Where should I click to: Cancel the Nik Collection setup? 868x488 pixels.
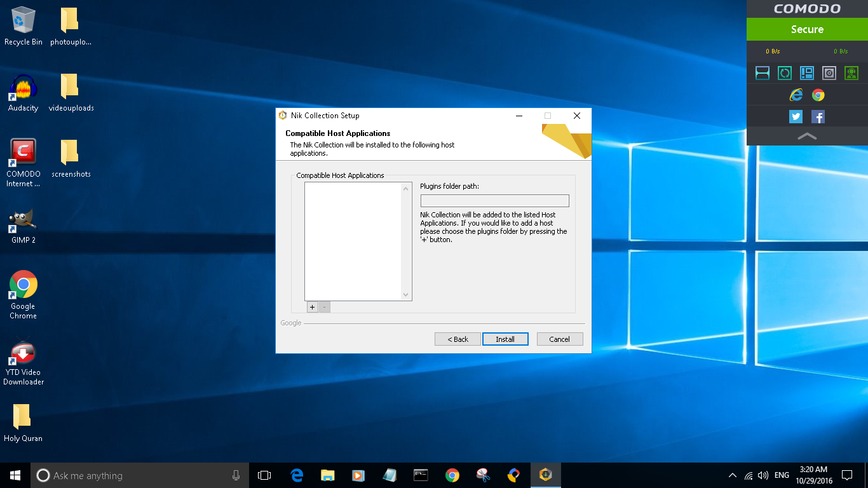(560, 339)
